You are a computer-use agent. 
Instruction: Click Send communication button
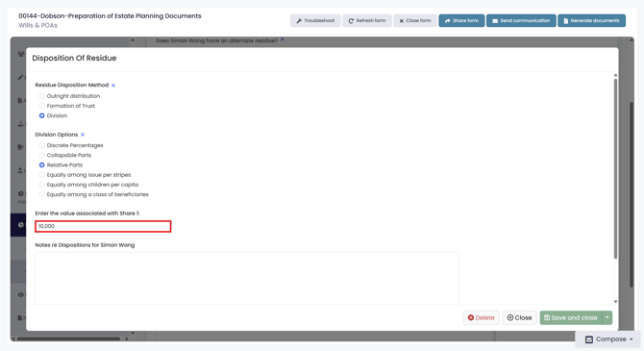[521, 20]
